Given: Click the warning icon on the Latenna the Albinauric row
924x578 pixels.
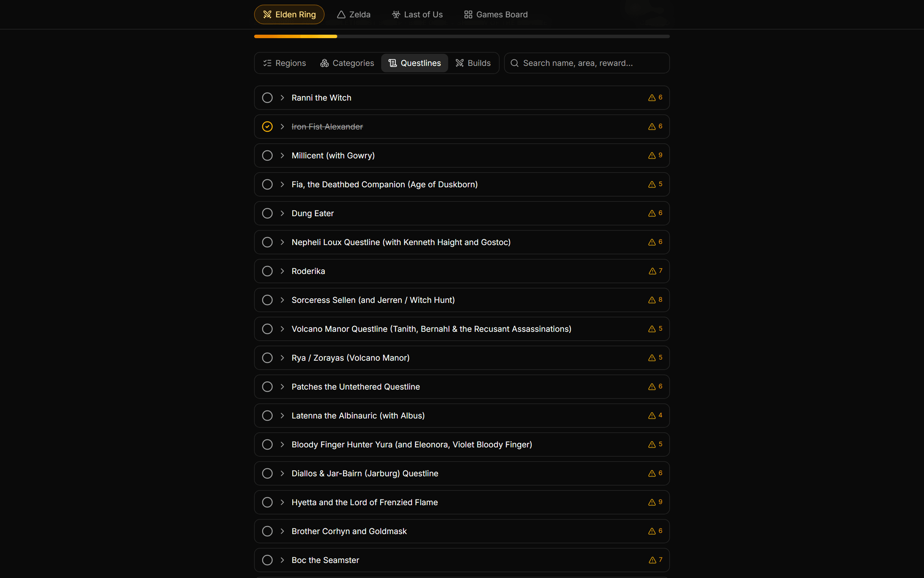Looking at the screenshot, I should (652, 416).
